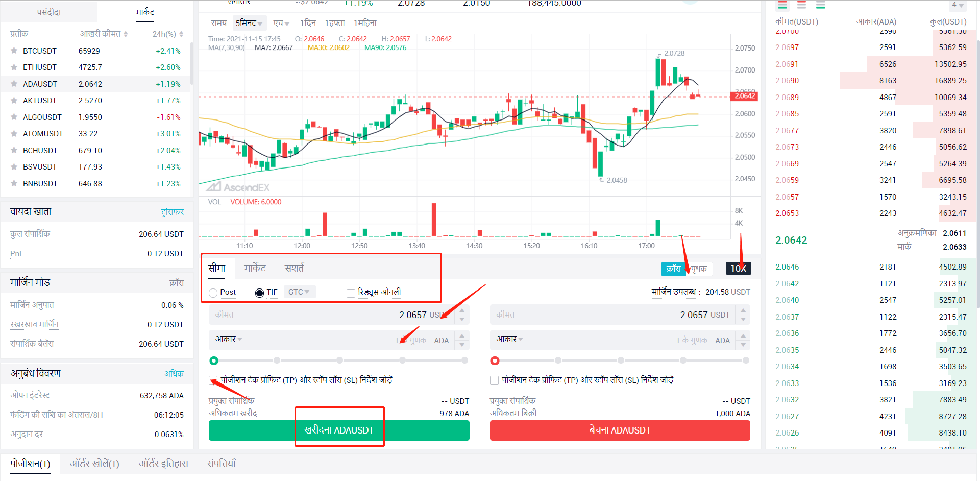
Task: Select the सशर्त order type tab
Action: (294, 268)
